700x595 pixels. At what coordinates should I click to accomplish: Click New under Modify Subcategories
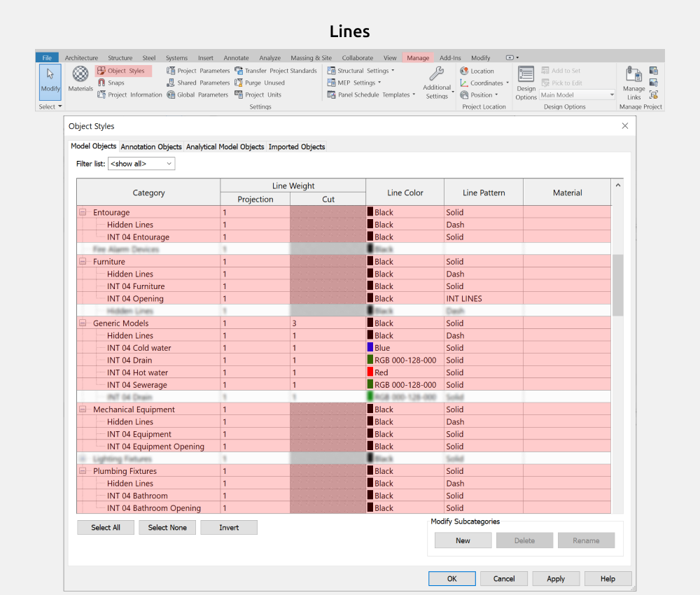click(x=463, y=540)
